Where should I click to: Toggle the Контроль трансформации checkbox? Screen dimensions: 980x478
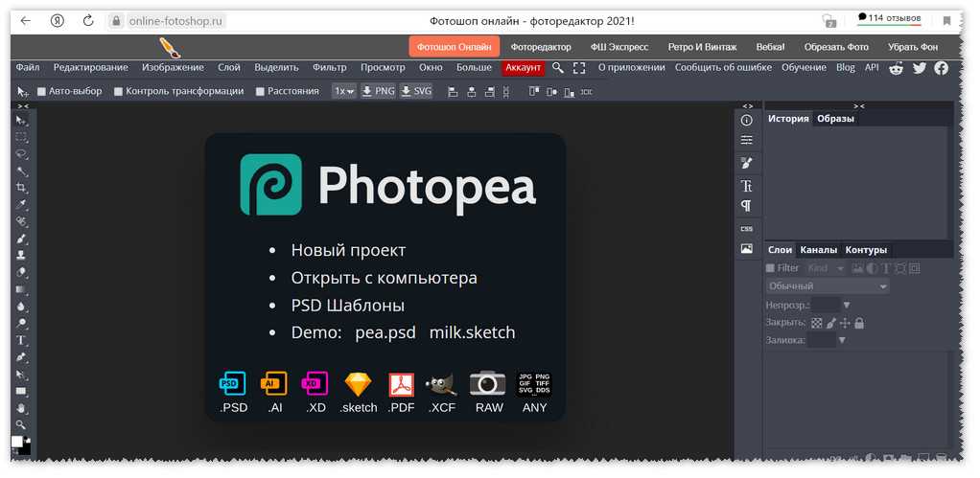[x=118, y=92]
